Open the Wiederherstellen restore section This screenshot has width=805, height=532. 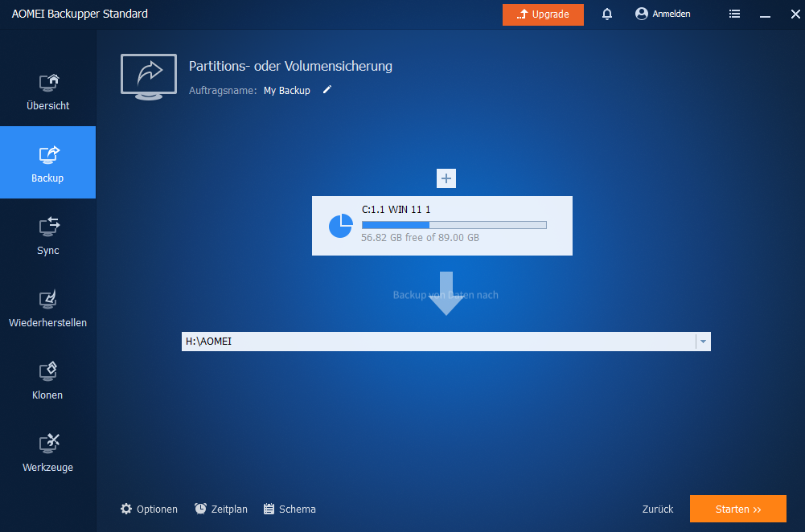[47, 307]
